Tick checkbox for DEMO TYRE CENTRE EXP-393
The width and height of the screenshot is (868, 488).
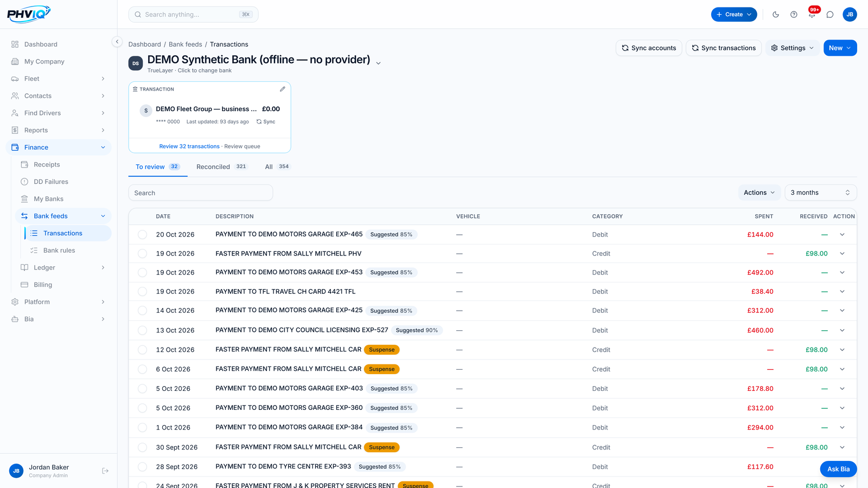142,467
